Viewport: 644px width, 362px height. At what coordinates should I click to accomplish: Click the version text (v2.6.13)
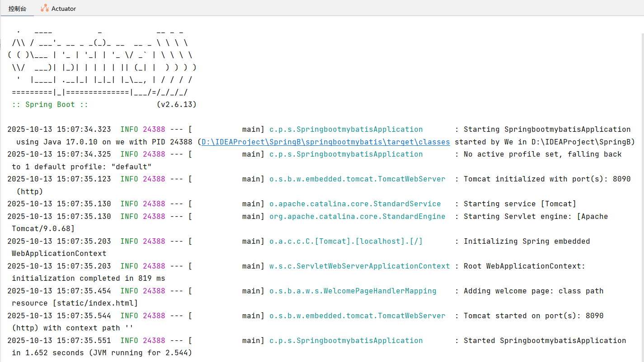[x=177, y=104]
